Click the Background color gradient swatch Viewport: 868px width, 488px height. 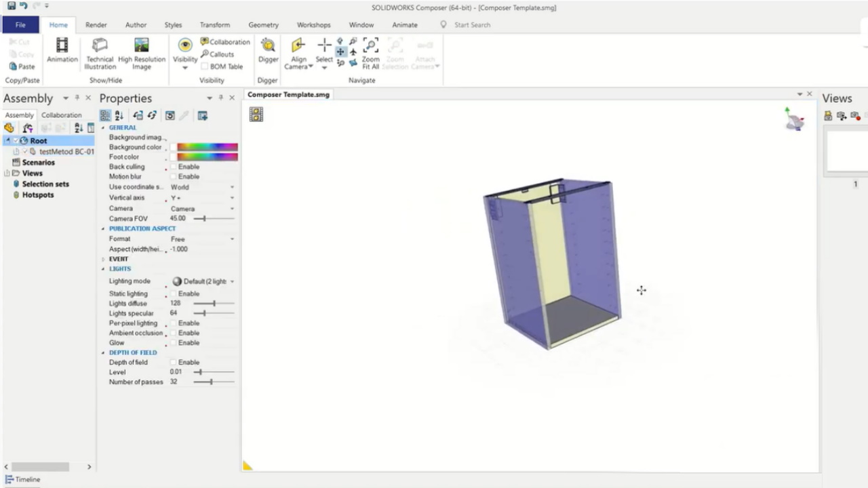pyautogui.click(x=207, y=147)
